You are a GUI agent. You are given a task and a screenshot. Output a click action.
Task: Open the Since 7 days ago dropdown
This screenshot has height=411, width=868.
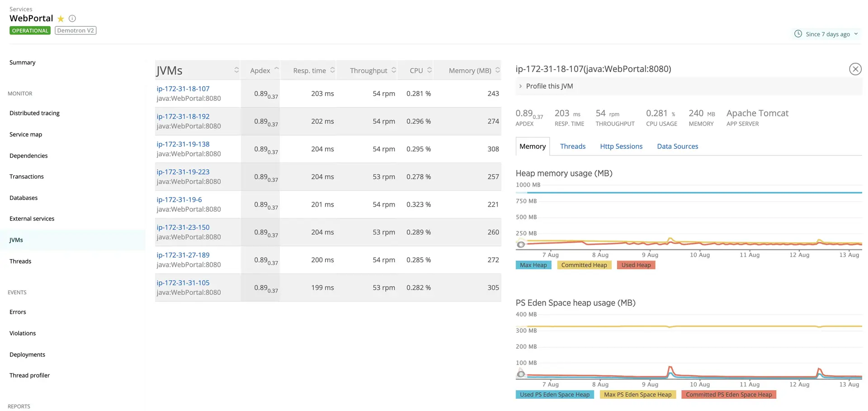coord(828,34)
